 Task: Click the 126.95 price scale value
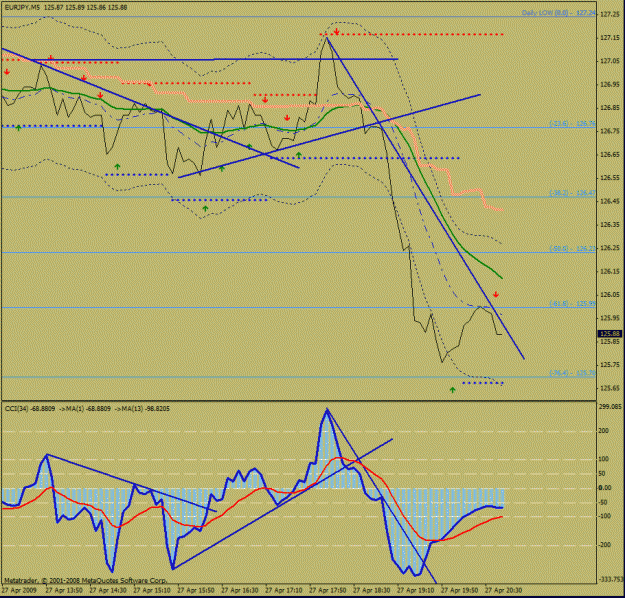(x=610, y=85)
